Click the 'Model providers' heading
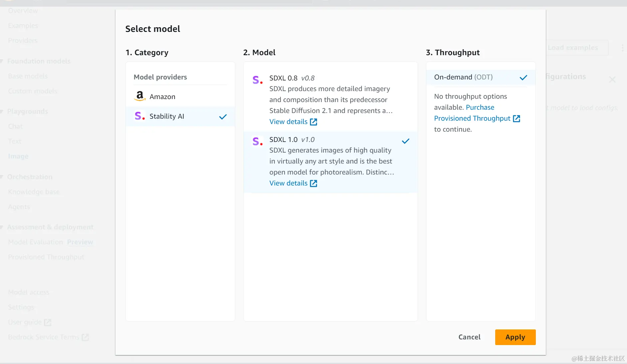The height and width of the screenshot is (364, 627). coord(160,77)
